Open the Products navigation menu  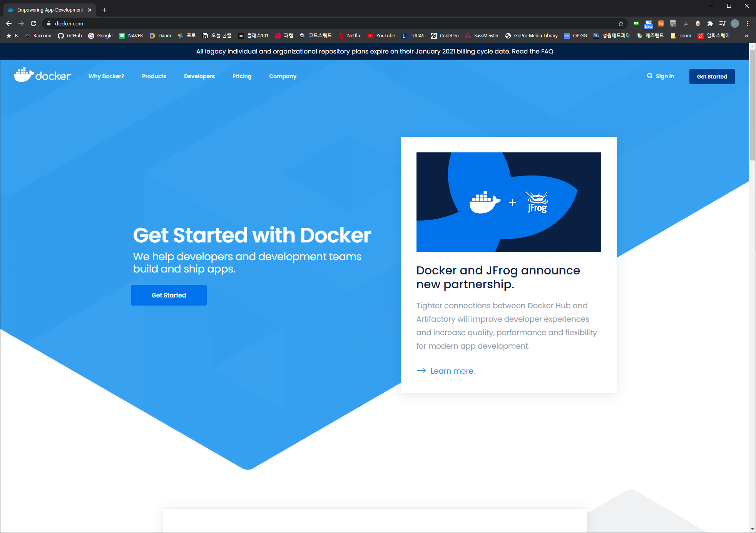point(154,76)
